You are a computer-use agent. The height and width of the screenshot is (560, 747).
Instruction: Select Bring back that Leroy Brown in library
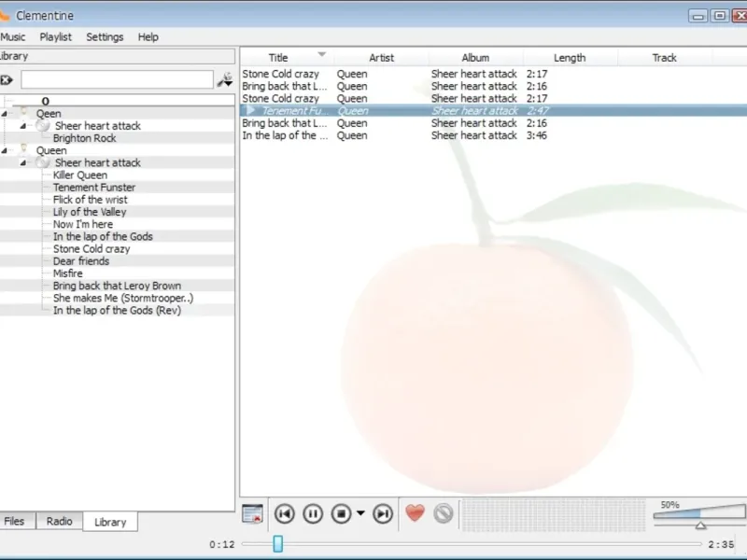coord(118,286)
